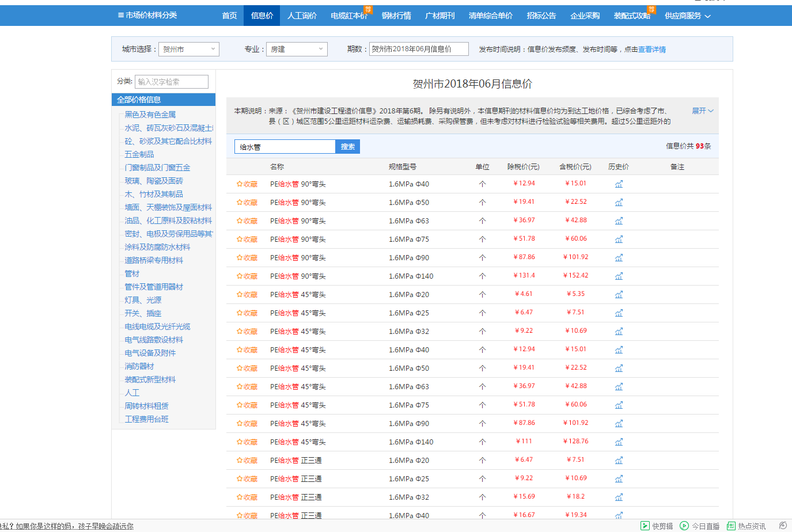Viewport: 792px width, 532px height.
Task: Select the 管件及管道用器材 category
Action: (x=154, y=287)
